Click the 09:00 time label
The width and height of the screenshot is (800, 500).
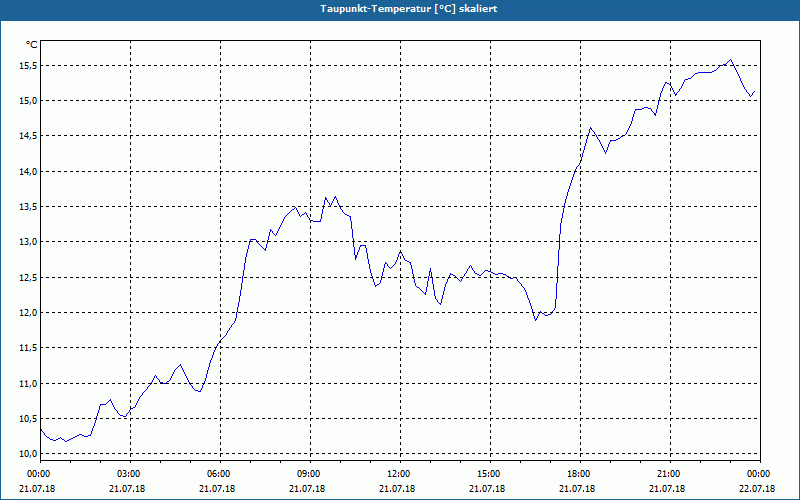(x=310, y=474)
